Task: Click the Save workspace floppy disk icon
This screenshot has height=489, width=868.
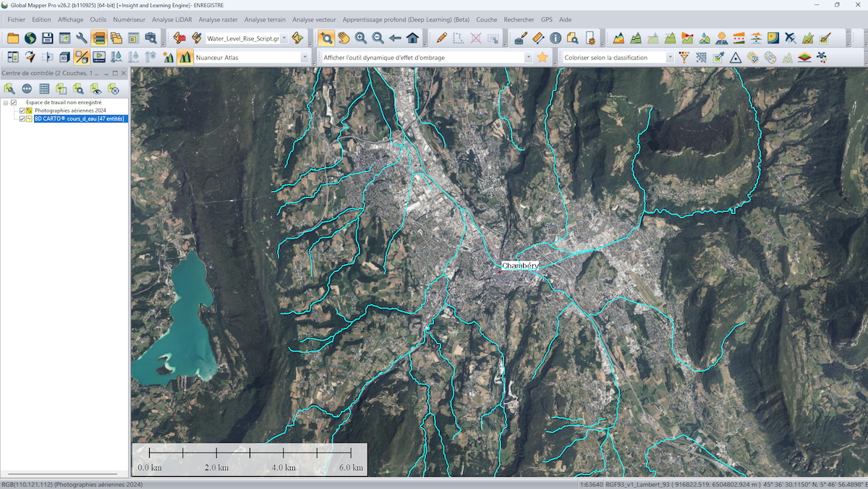Action: point(47,38)
